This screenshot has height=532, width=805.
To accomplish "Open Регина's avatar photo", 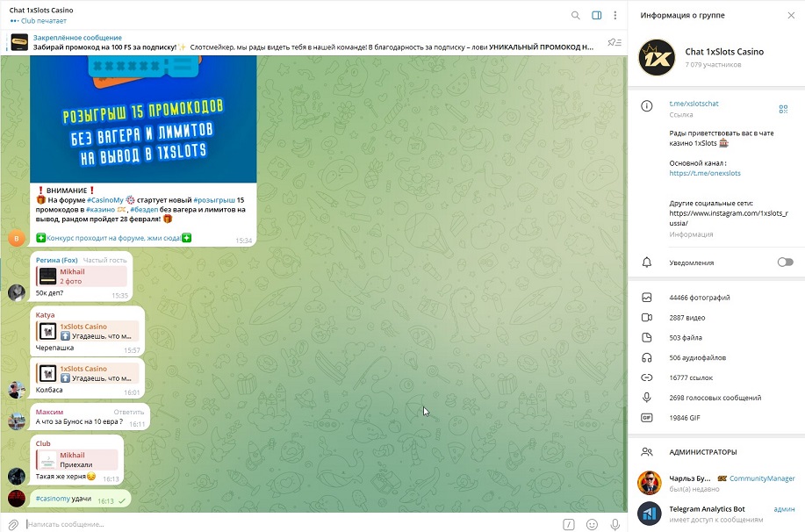I will click(17, 292).
